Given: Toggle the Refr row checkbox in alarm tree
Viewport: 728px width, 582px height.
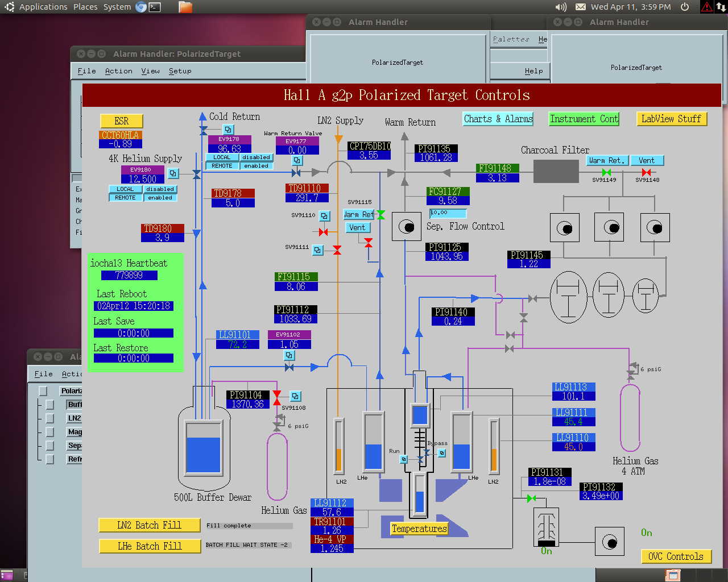Looking at the screenshot, I should point(50,459).
